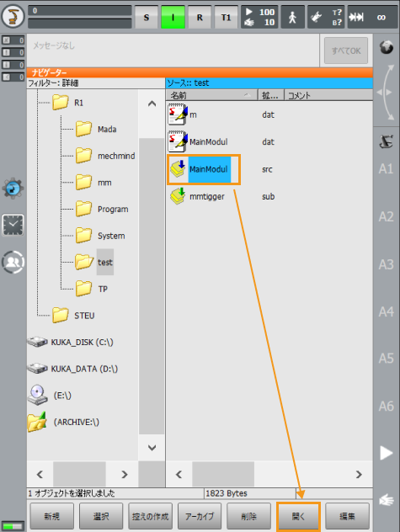Switch the T1 operating mode indicator

(226, 17)
